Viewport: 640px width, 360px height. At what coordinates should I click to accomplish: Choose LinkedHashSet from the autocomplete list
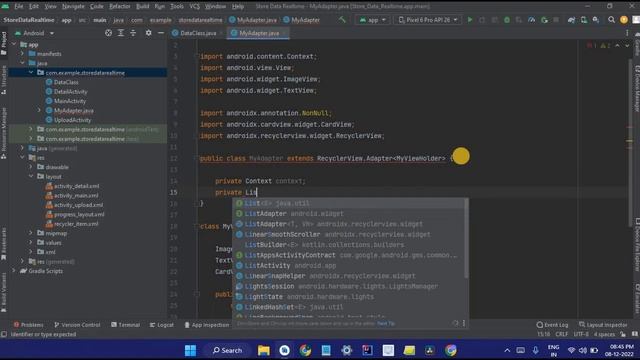click(x=349, y=307)
